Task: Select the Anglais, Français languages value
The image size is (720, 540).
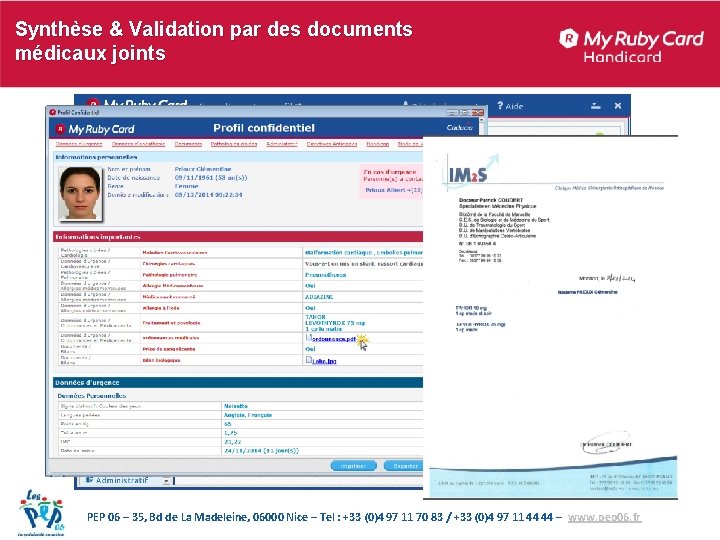Action: (248, 415)
